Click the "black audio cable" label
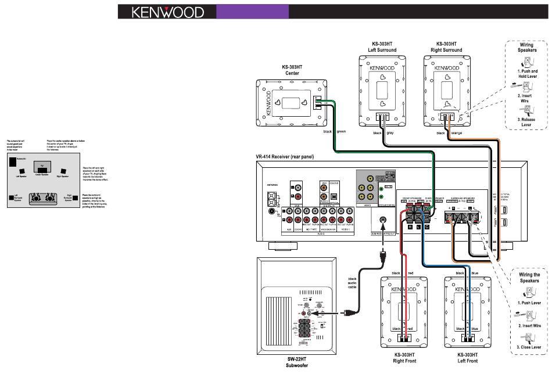Screen dimensions: 552x392 tap(352, 283)
